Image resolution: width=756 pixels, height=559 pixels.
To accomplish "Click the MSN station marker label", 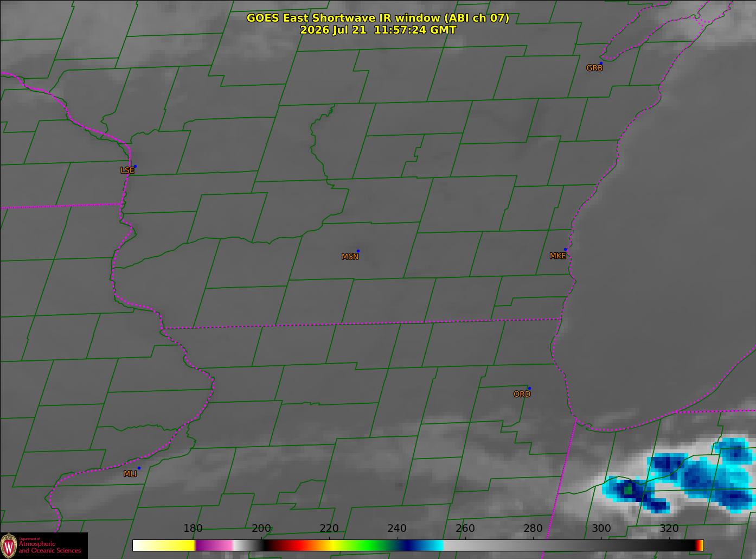I will [x=350, y=257].
